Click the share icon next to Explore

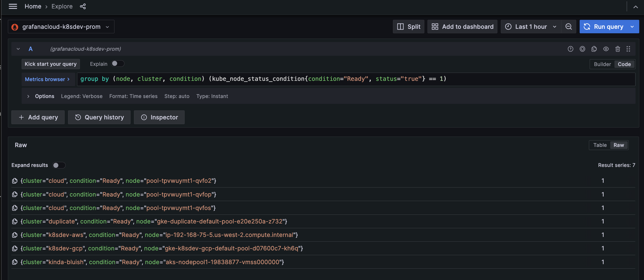[x=83, y=6]
